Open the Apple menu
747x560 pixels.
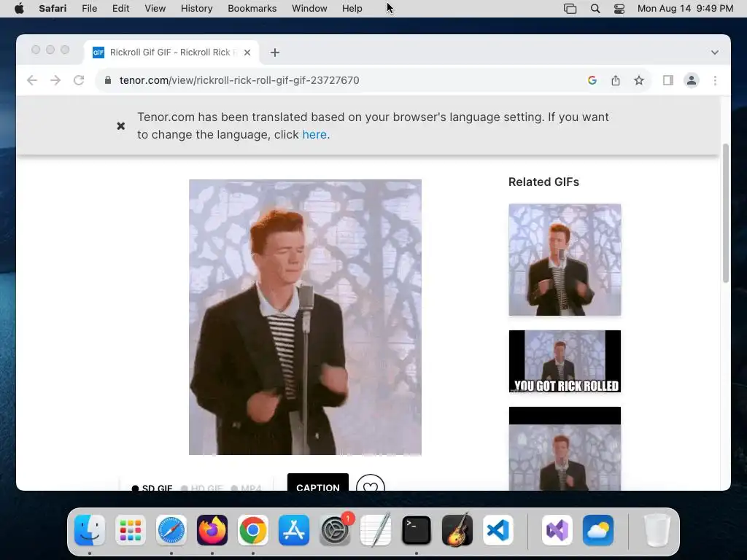19,9
